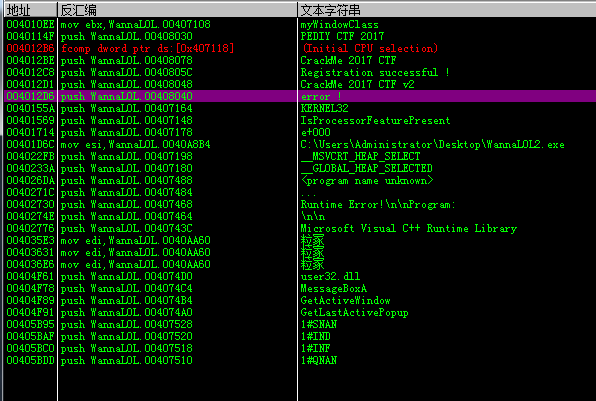Click address 004036E6
This screenshot has width=596, height=401.
coord(30,265)
